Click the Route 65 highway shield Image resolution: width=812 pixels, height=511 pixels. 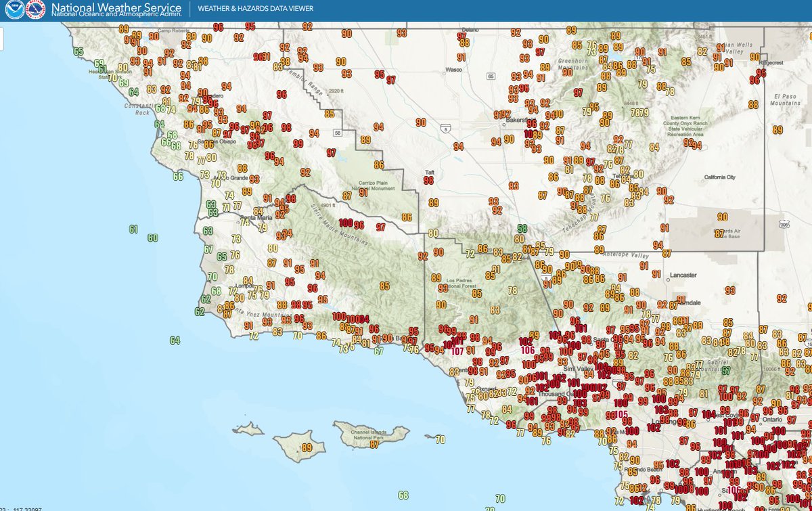pos(491,76)
